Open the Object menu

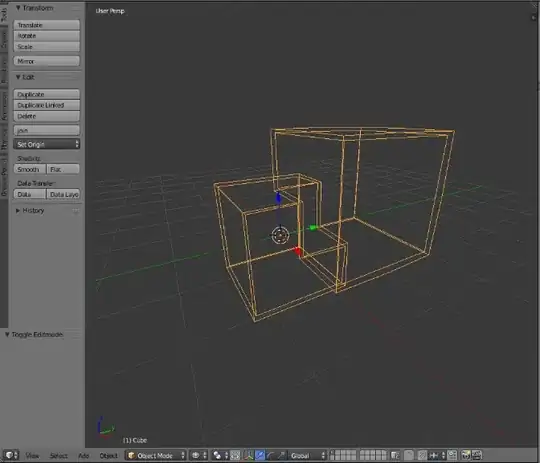click(108, 456)
